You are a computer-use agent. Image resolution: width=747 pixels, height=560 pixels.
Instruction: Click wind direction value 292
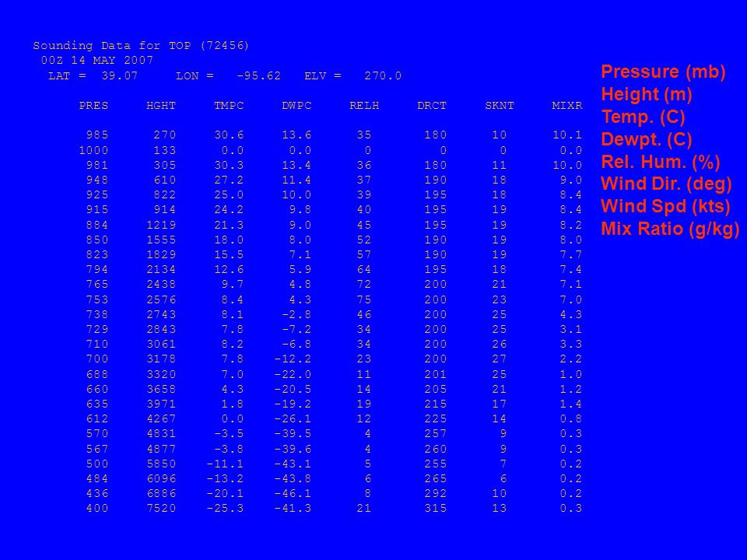pyautogui.click(x=436, y=493)
